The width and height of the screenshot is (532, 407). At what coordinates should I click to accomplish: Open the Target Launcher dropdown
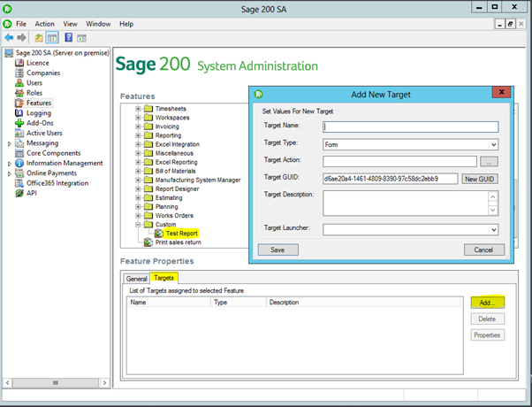tap(494, 230)
